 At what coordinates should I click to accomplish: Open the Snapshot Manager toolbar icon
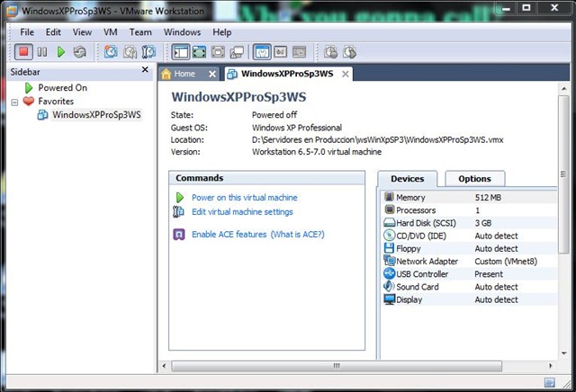click(x=148, y=52)
